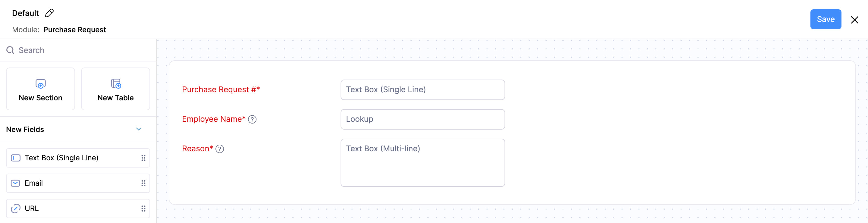
Task: Select the New Table icon
Action: (x=115, y=83)
